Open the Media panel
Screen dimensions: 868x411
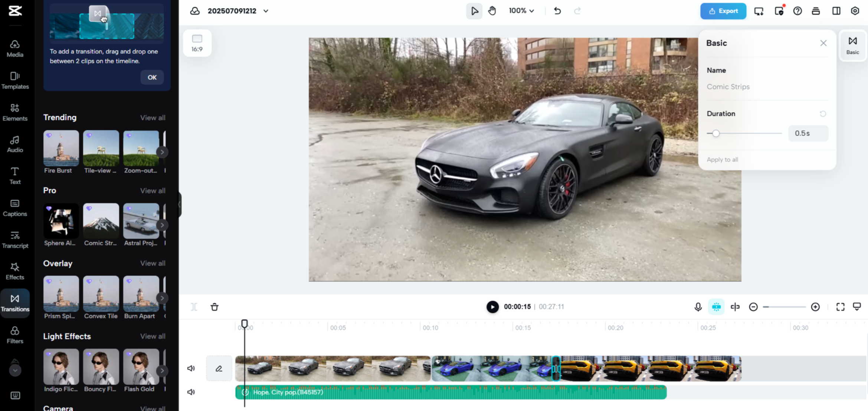tap(14, 49)
